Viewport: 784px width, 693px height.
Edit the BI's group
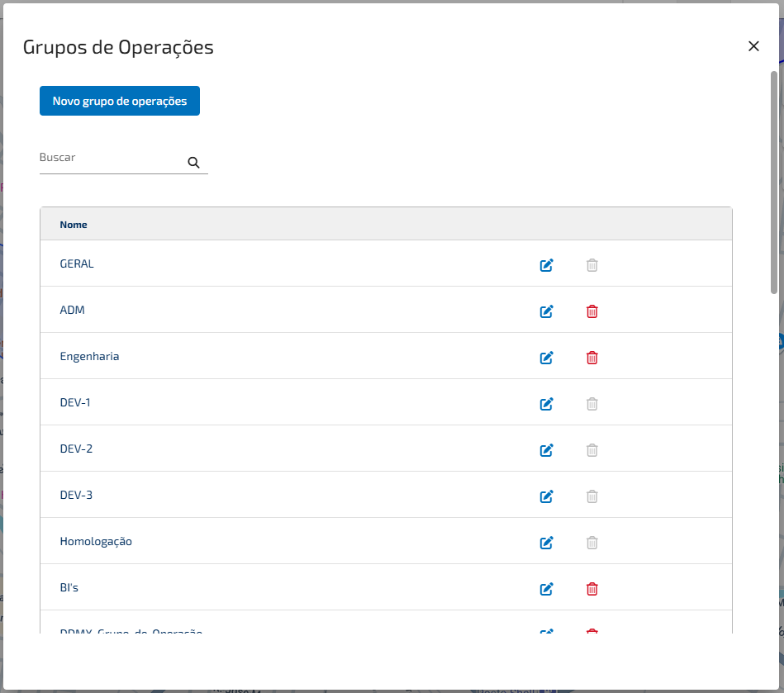coord(547,589)
